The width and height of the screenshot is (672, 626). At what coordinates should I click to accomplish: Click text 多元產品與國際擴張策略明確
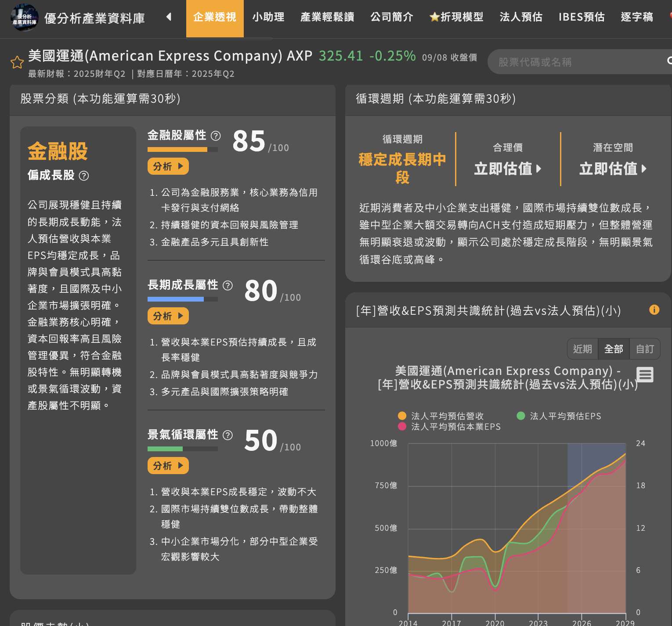coord(224,392)
